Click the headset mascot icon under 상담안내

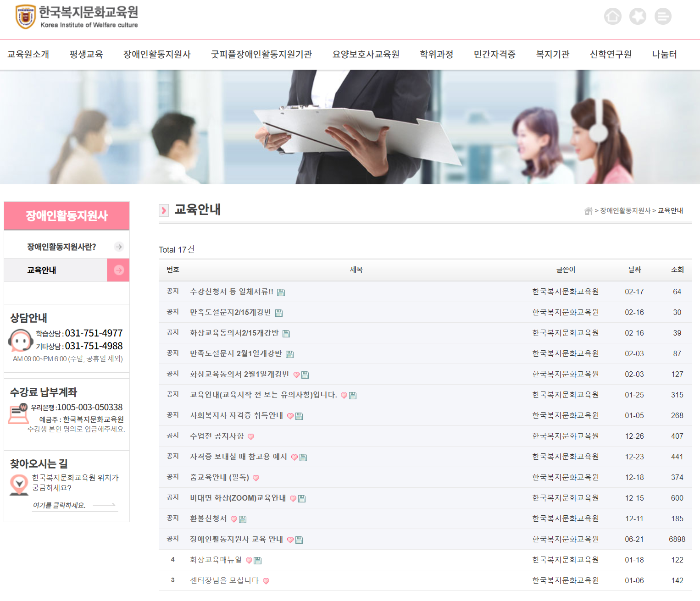pos(20,341)
